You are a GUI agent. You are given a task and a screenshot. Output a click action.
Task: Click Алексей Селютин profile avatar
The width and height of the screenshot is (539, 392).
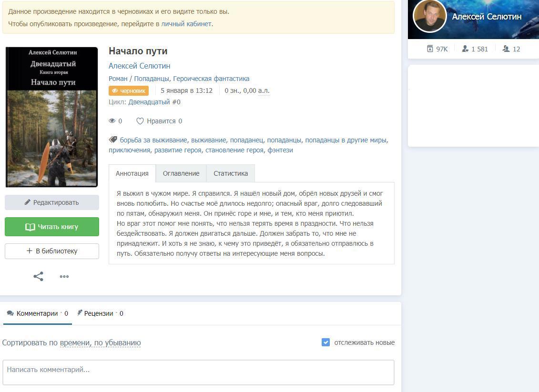(429, 16)
